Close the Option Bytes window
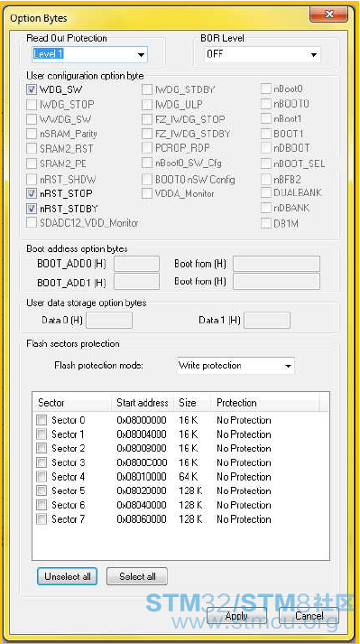The image size is (360, 644). (328, 15)
